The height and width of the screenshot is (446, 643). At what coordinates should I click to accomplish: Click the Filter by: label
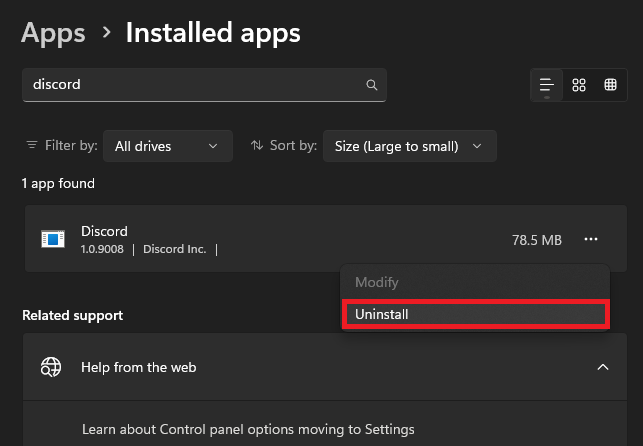(x=71, y=146)
